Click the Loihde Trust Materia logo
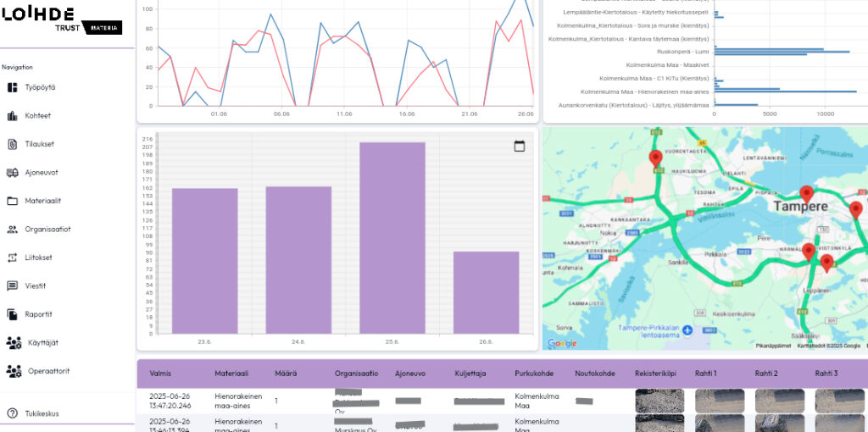868x432 pixels. tap(62, 19)
